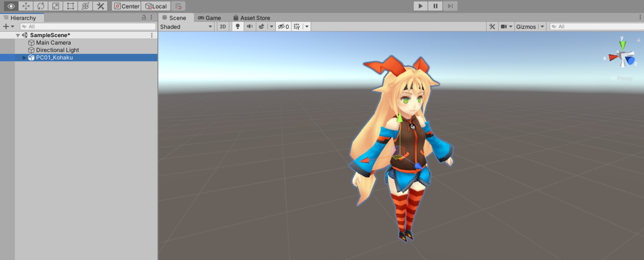
Task: Toggle scene audio speaker icon
Action: tap(250, 26)
